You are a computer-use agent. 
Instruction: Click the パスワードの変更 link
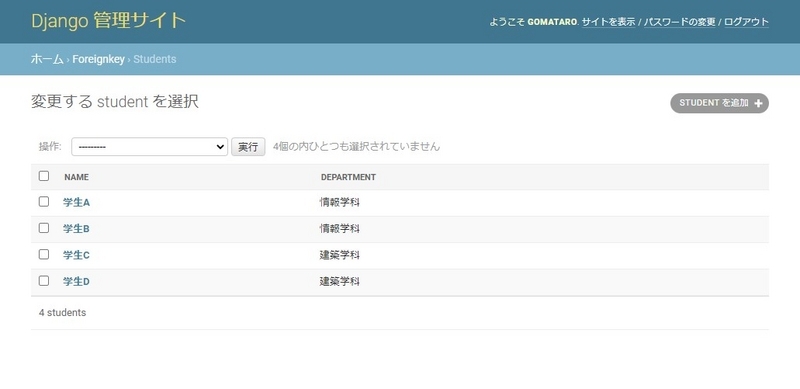click(x=680, y=22)
